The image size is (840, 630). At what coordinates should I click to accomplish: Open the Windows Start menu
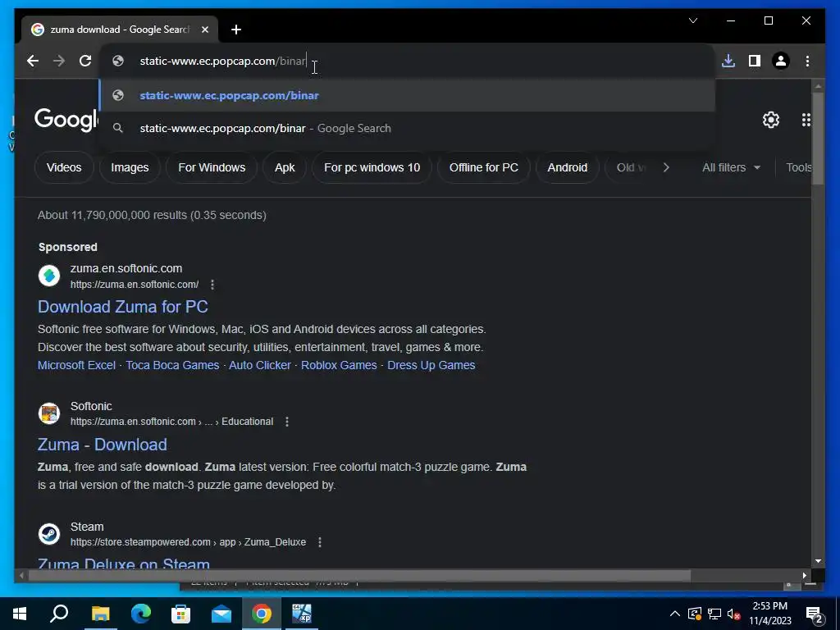click(20, 614)
